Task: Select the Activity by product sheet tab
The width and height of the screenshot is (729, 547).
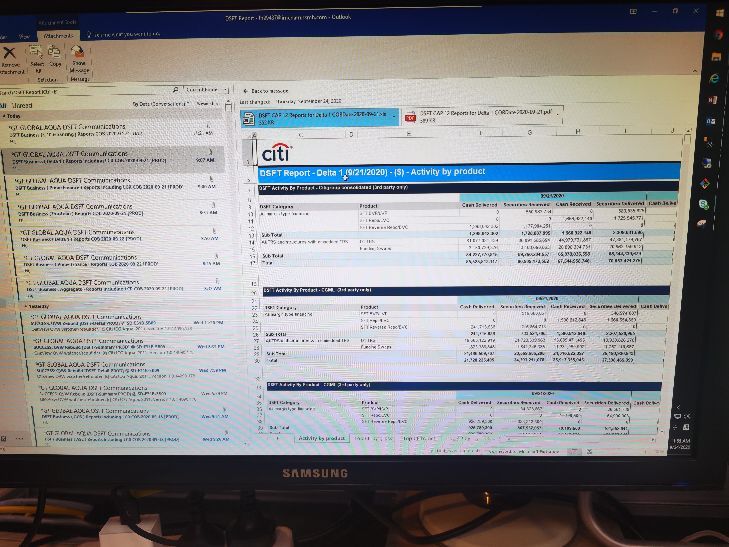Action: pos(321,438)
